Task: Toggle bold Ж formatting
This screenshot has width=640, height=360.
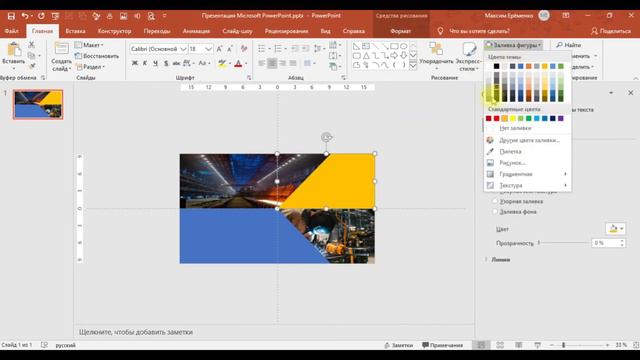Action: click(135, 63)
